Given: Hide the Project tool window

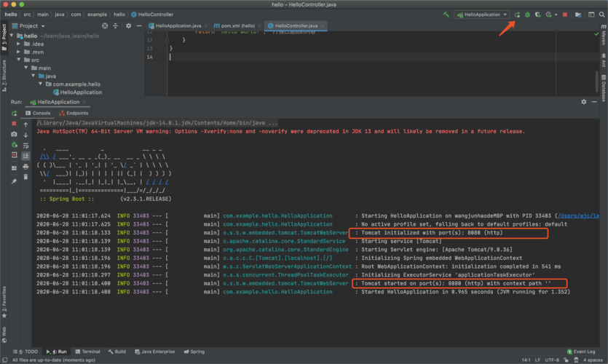Looking at the screenshot, I should [x=139, y=26].
